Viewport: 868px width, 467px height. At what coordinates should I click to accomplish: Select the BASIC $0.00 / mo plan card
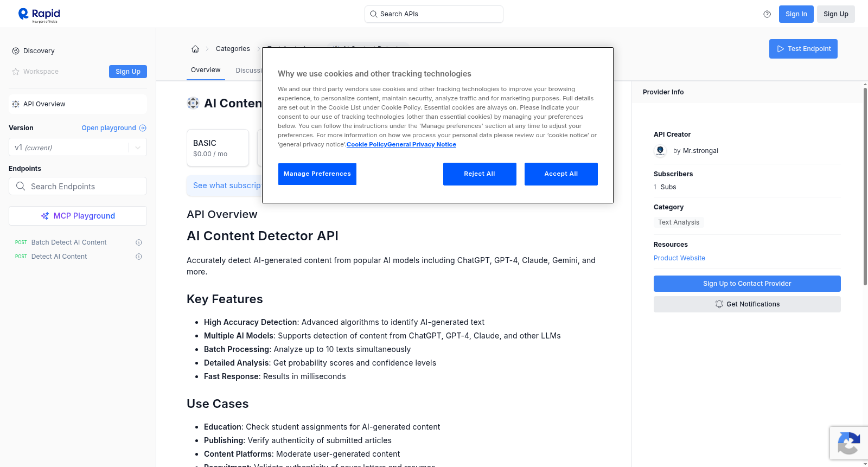218,148
